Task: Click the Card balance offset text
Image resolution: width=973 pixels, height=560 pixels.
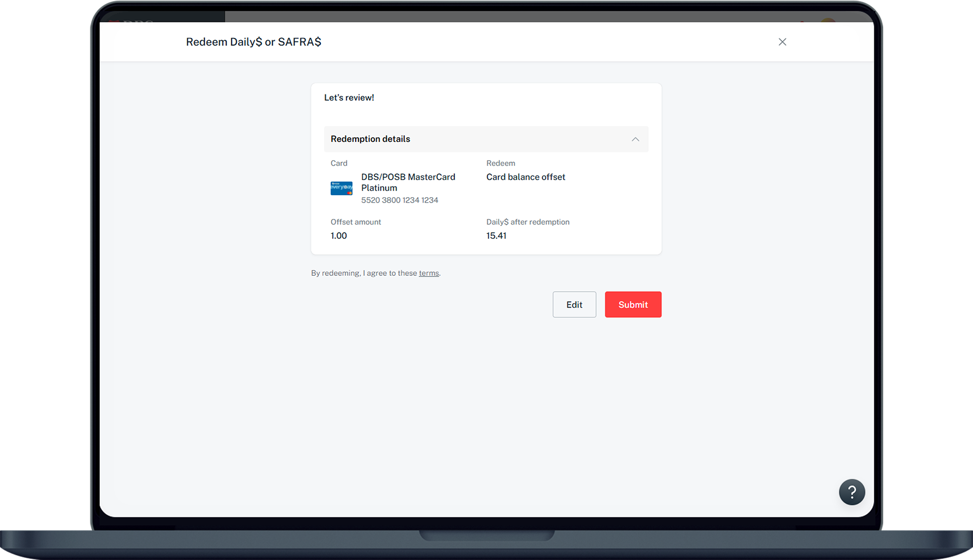Action: (x=526, y=177)
